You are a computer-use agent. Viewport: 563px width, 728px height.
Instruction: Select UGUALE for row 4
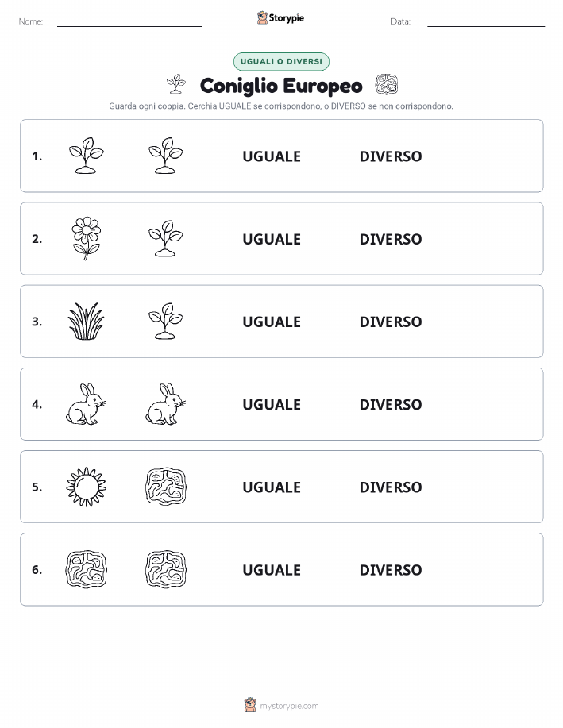point(272,404)
